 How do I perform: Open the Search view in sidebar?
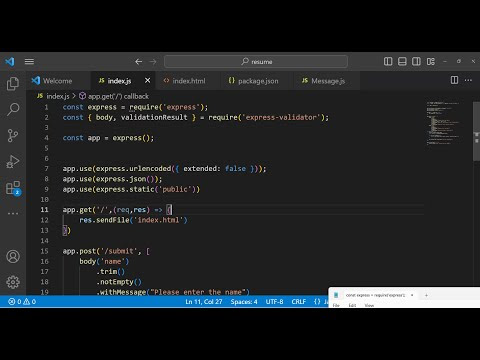click(x=13, y=109)
